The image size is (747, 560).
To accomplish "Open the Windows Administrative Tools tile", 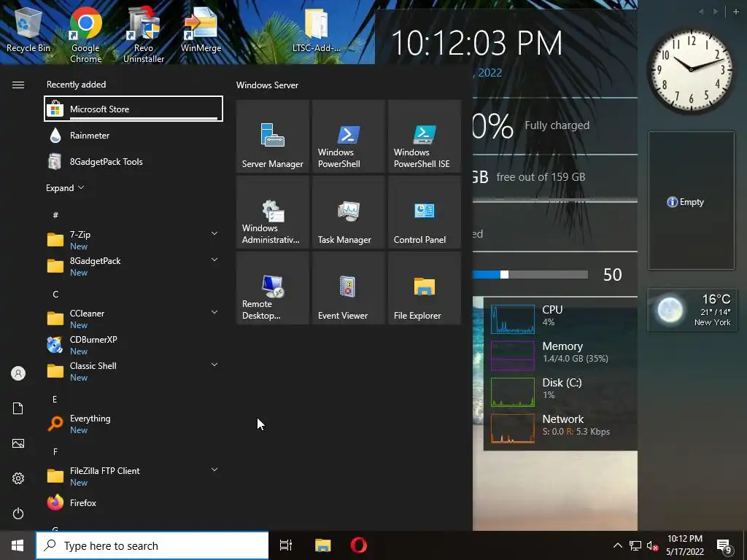I will (x=273, y=212).
